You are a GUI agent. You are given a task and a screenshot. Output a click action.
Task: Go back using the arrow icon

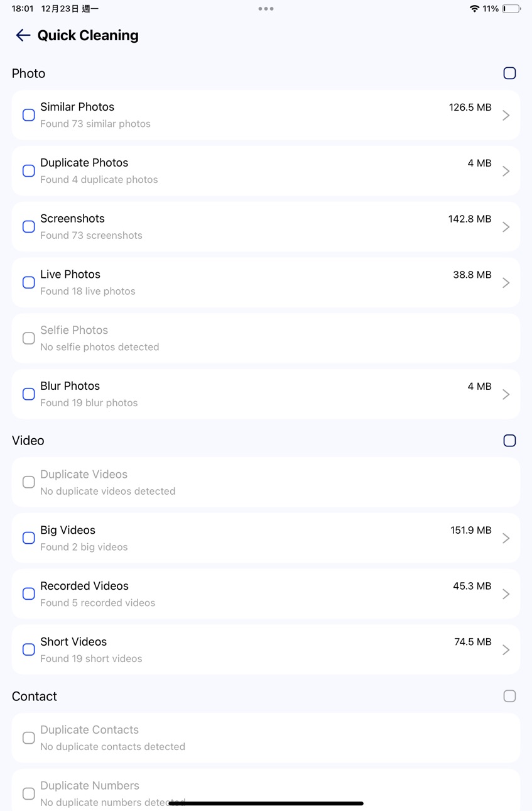pyautogui.click(x=23, y=35)
